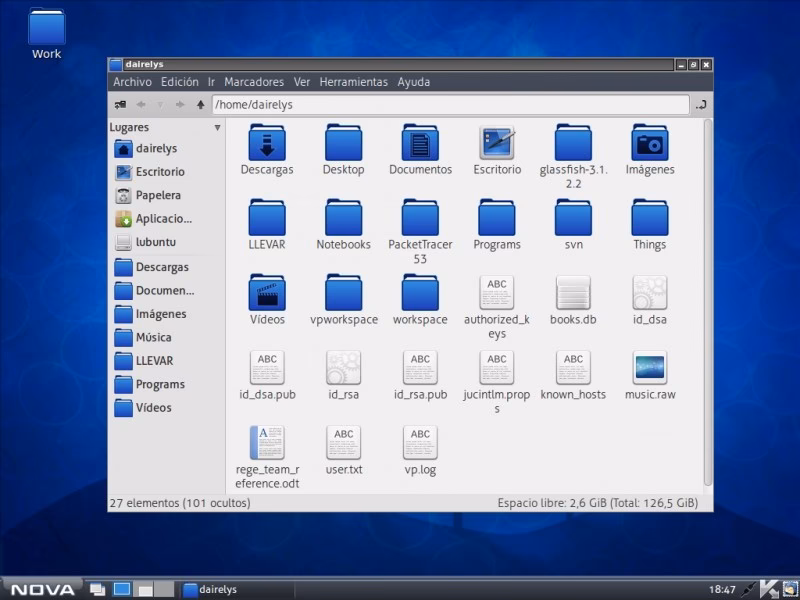Open the Descargas folder icon
Image resolution: width=800 pixels, height=600 pixels.
coord(267,145)
